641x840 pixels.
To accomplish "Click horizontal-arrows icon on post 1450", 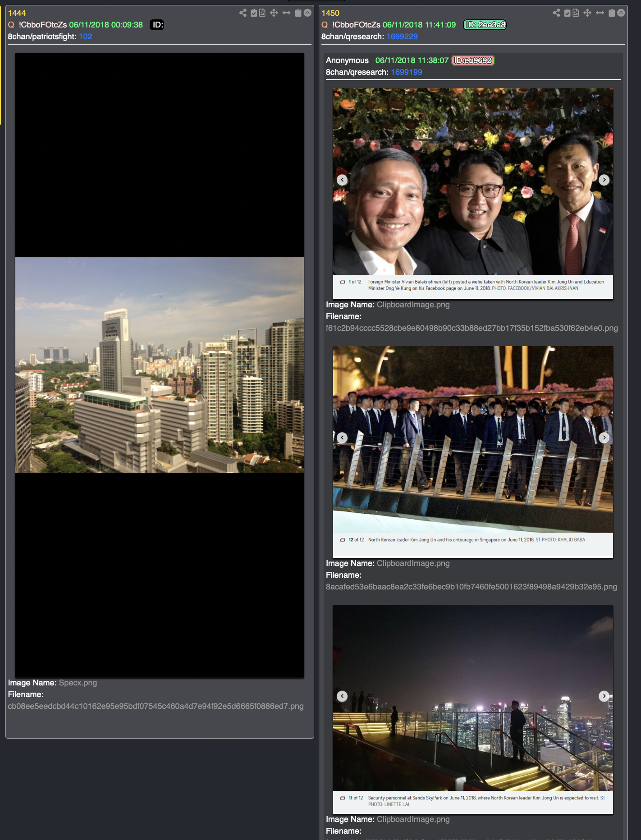I will (600, 13).
